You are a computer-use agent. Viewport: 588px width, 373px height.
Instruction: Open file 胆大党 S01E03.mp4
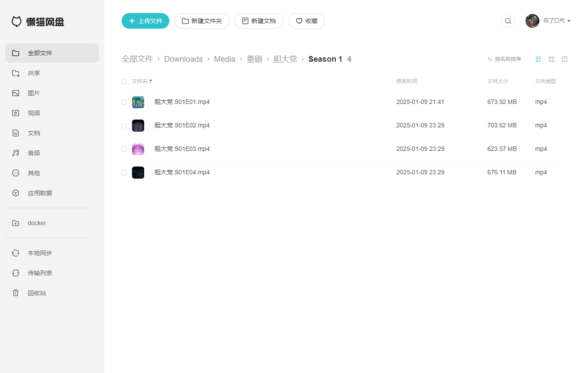coord(182,149)
